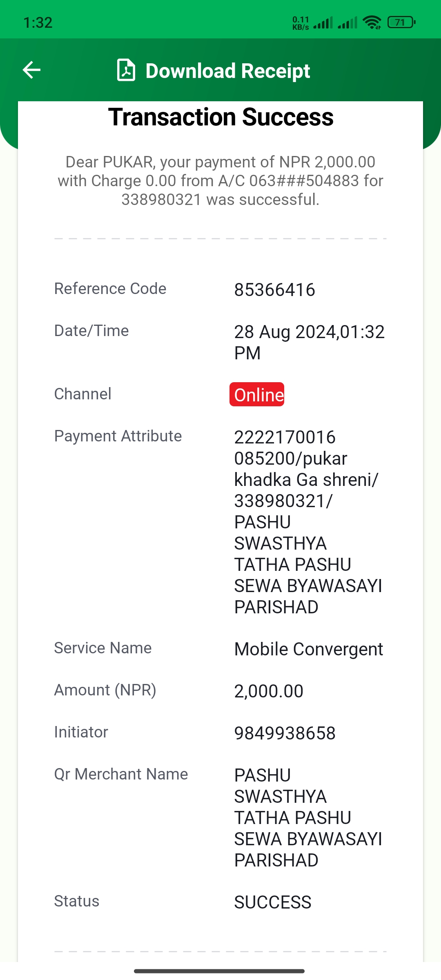The height and width of the screenshot is (980, 441).
Task: Tap the battery level indicator
Action: point(401,22)
